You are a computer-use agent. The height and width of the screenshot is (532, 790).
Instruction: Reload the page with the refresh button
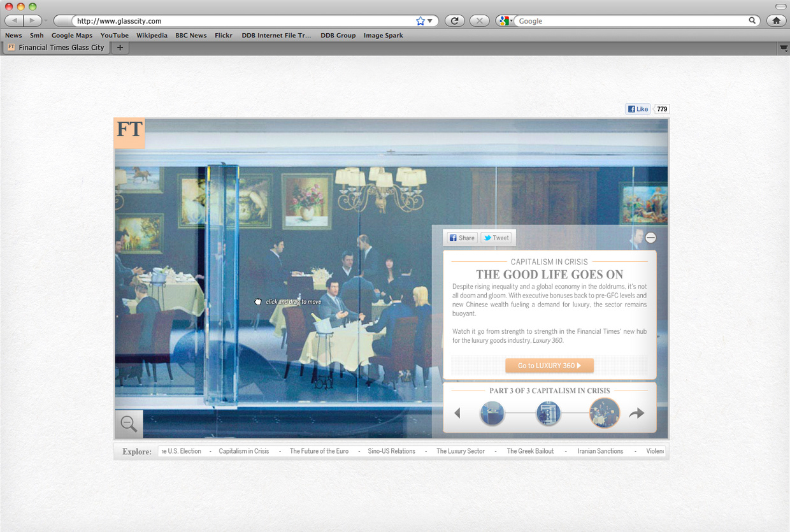tap(454, 21)
